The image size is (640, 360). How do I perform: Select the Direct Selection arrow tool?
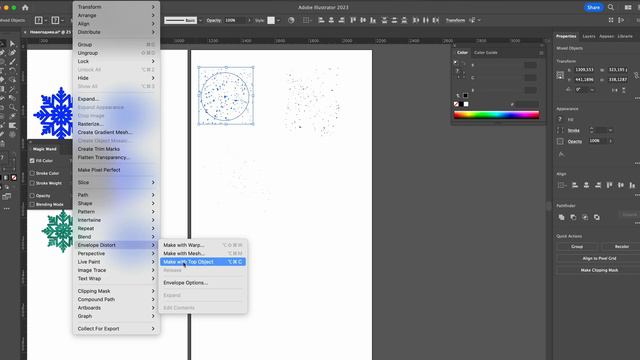point(13,44)
